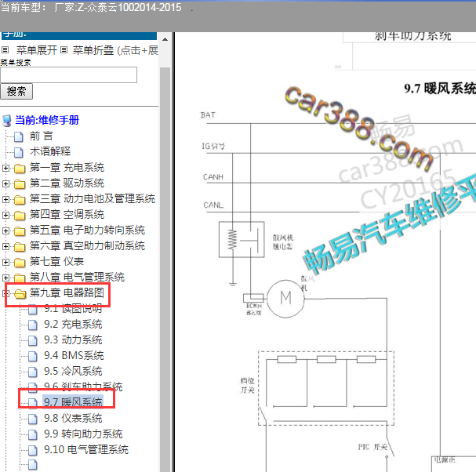The width and height of the screenshot is (476, 472).
Task: Select 第一章 充电系统 chapter label
Action: (x=67, y=167)
